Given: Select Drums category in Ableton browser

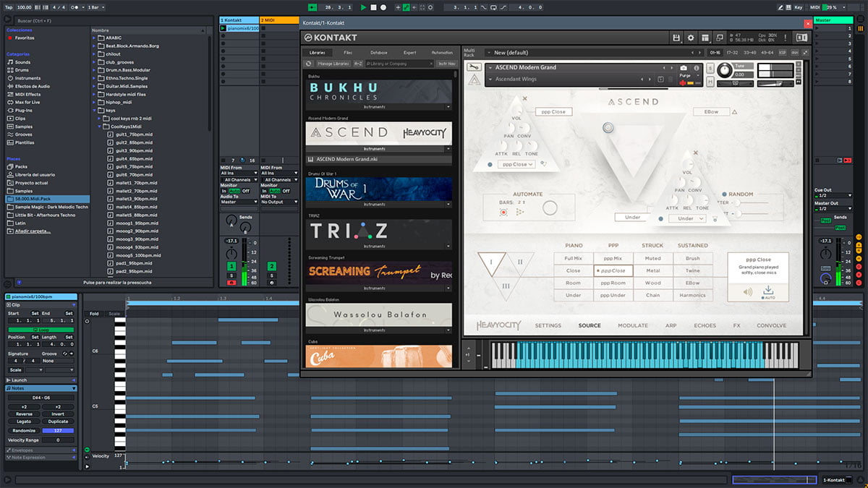Looking at the screenshot, I should [x=22, y=70].
